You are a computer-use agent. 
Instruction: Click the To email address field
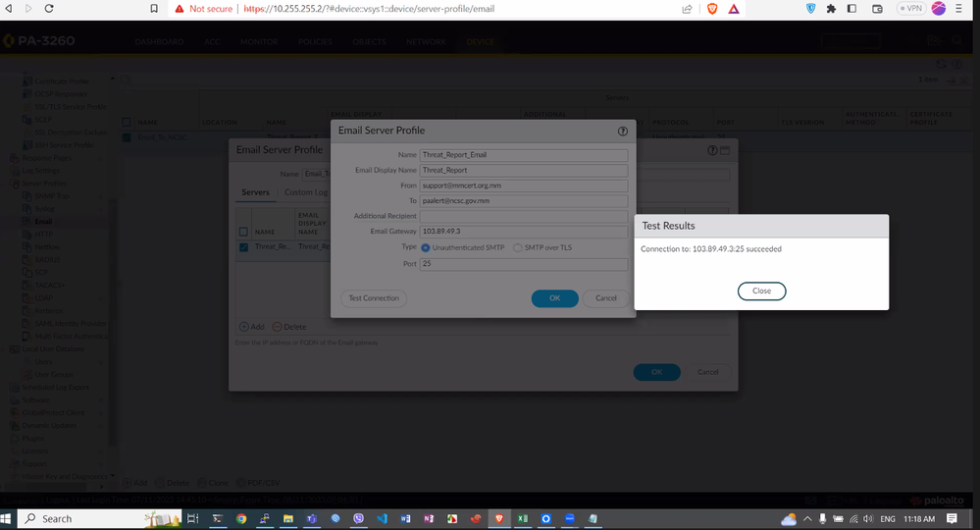(x=524, y=200)
